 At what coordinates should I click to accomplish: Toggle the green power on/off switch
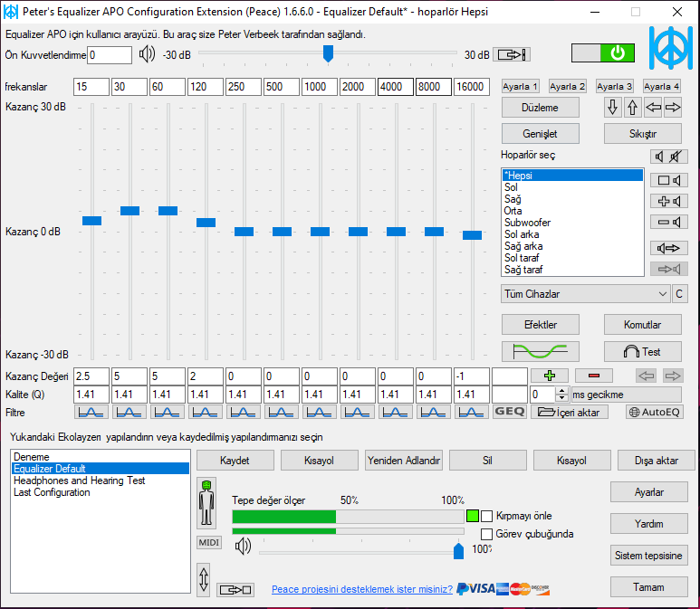click(603, 53)
